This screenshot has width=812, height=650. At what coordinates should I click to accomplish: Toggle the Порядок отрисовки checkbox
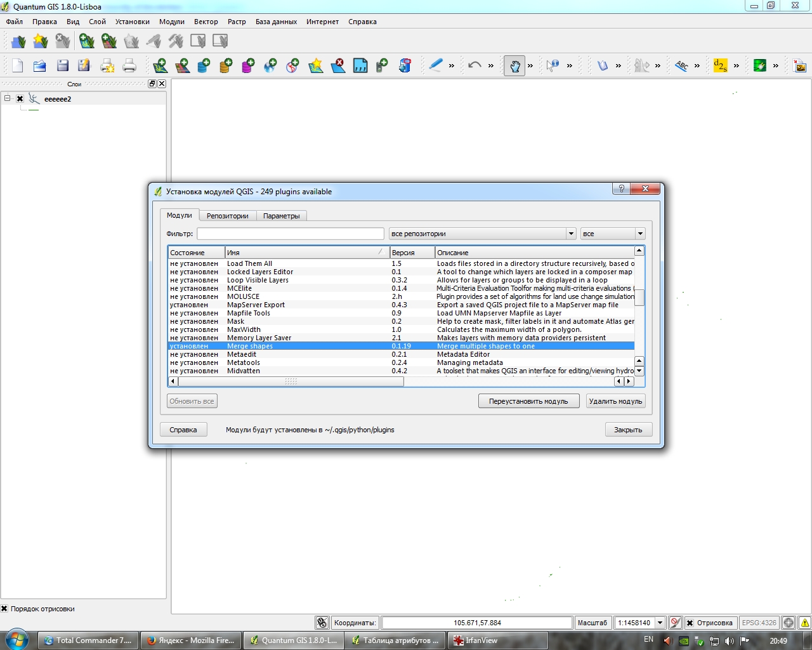4,609
